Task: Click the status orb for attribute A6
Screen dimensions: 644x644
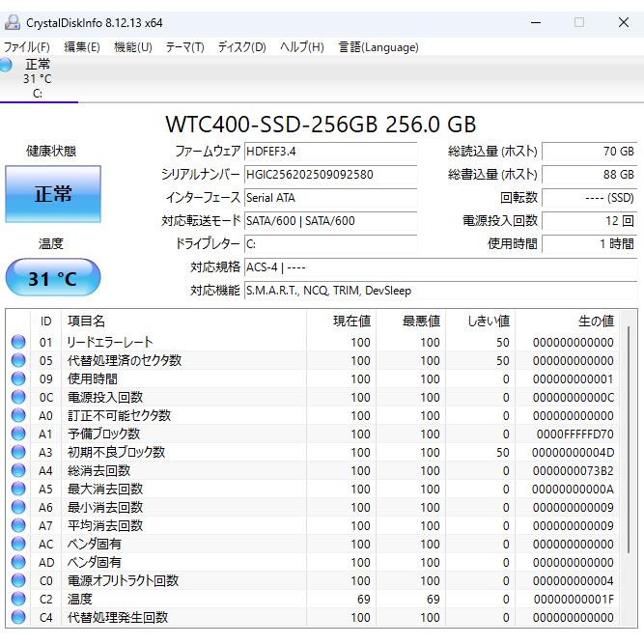Action: click(x=18, y=507)
